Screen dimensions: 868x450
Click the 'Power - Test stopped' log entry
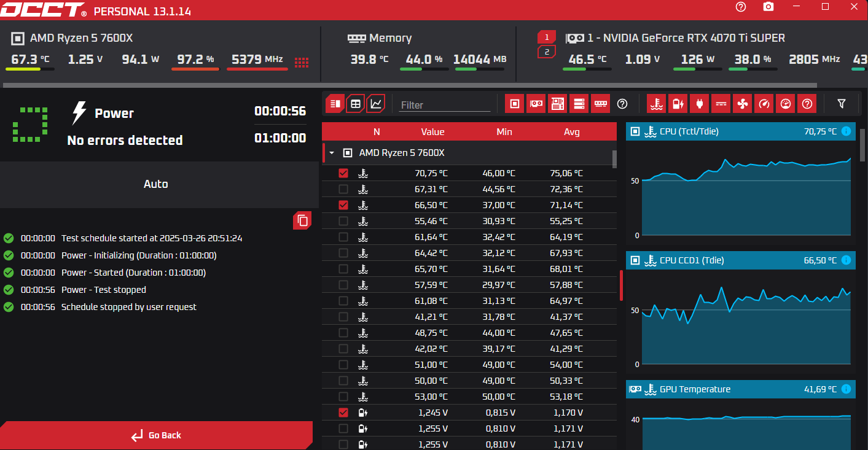[104, 290]
